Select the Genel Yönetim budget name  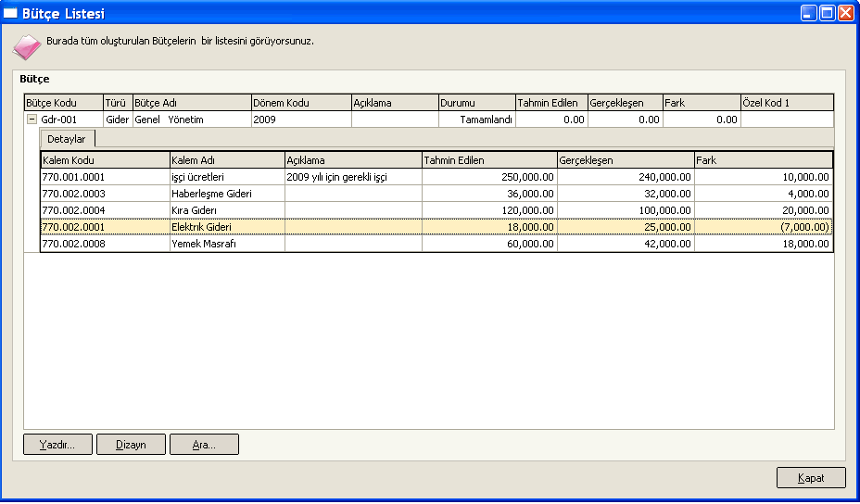coord(192,120)
